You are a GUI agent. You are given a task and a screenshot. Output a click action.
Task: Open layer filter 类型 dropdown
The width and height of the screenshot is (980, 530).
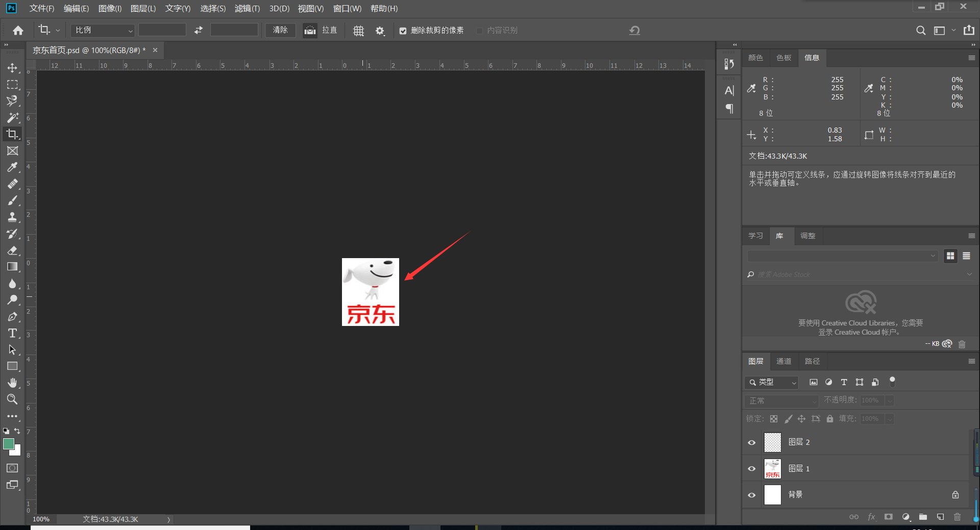(771, 382)
